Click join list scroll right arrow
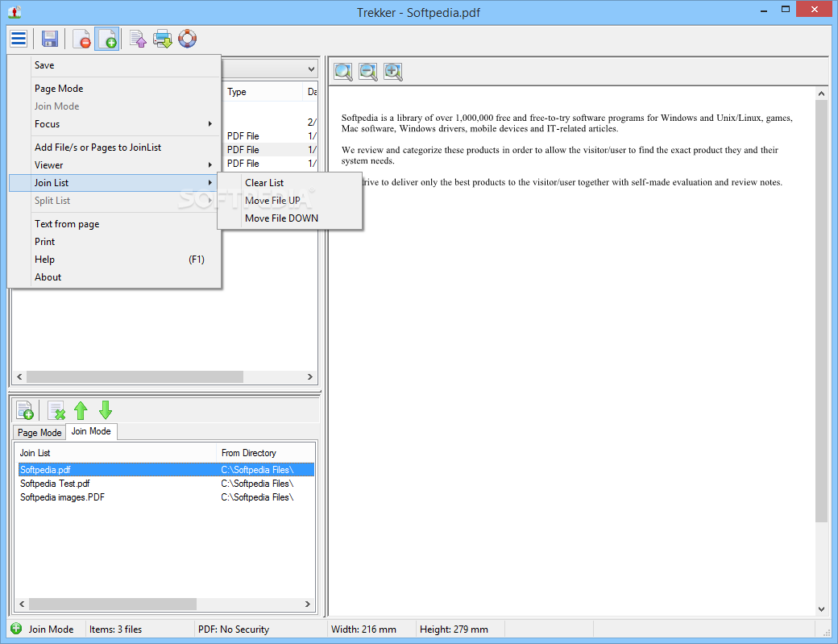 [x=307, y=604]
